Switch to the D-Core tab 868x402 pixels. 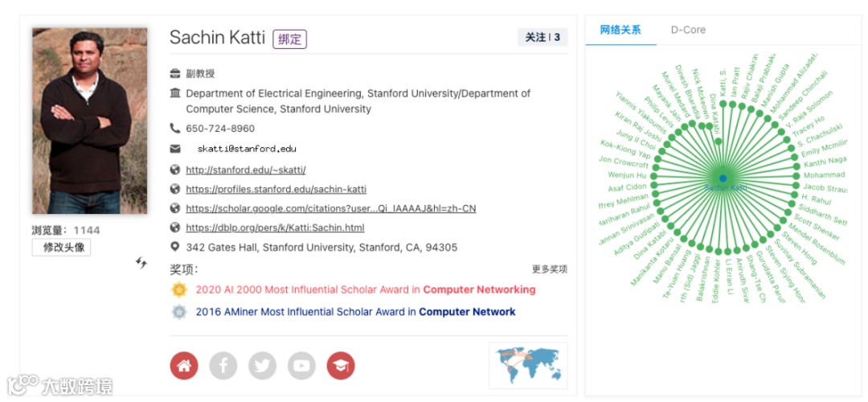(688, 30)
